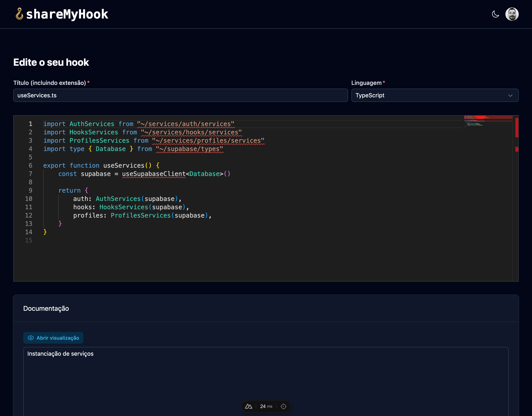Click the Linguagem field label
This screenshot has height=416, width=532.
tap(366, 83)
